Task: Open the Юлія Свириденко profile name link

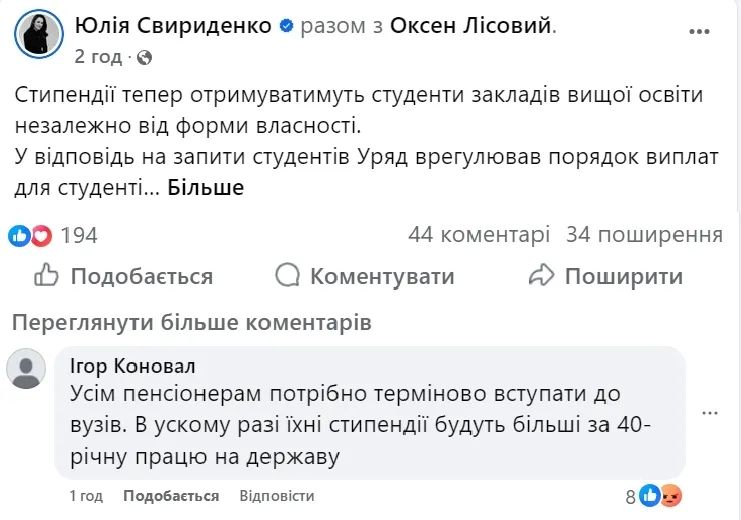Action: tap(173, 26)
